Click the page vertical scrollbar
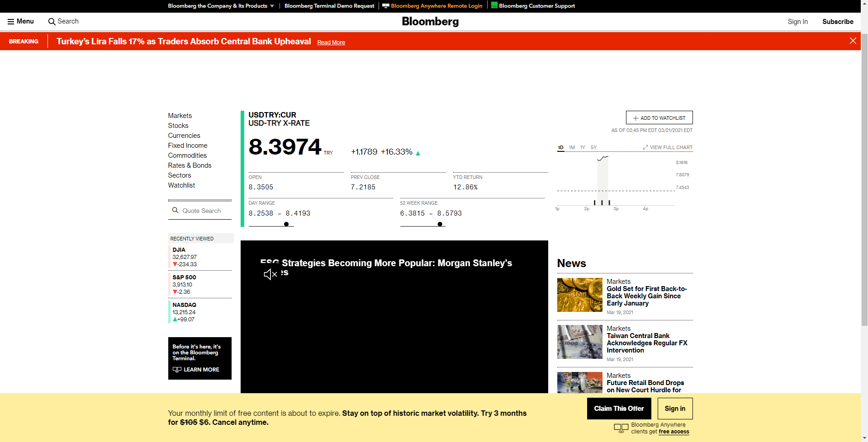868x442 pixels. click(864, 181)
